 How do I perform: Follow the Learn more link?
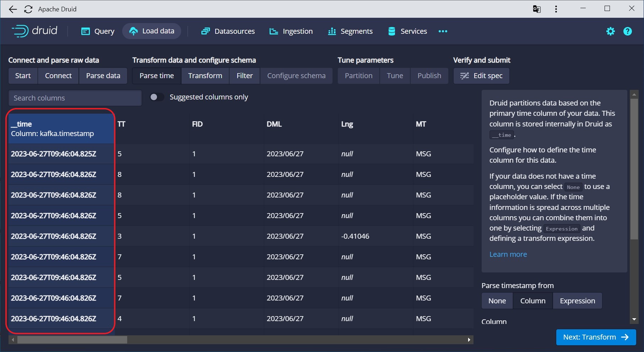pos(508,254)
